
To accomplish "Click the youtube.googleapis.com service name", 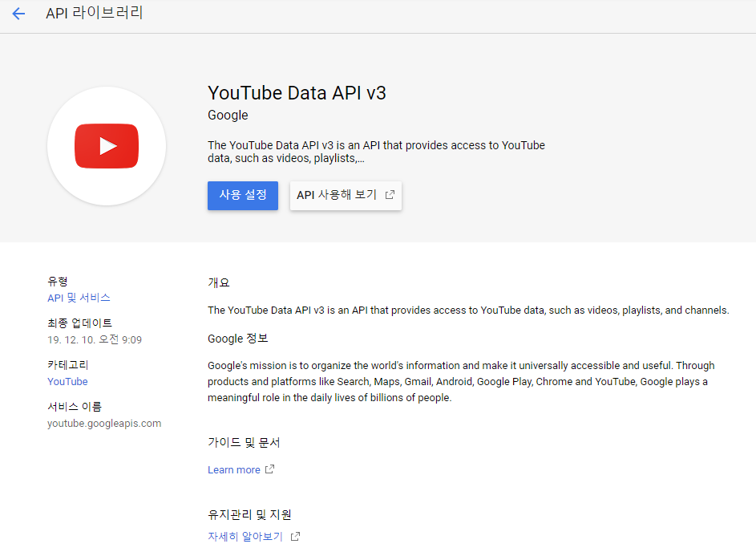I will coord(104,424).
